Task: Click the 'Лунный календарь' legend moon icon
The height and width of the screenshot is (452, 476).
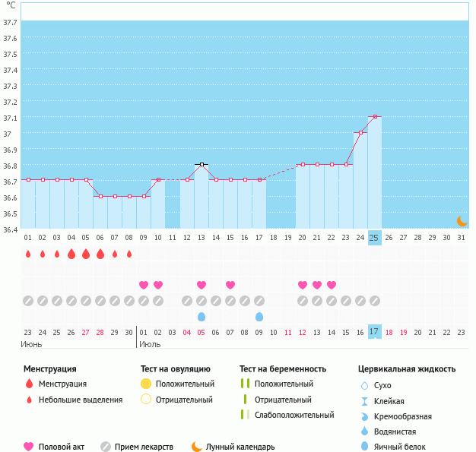Action: tap(197, 447)
